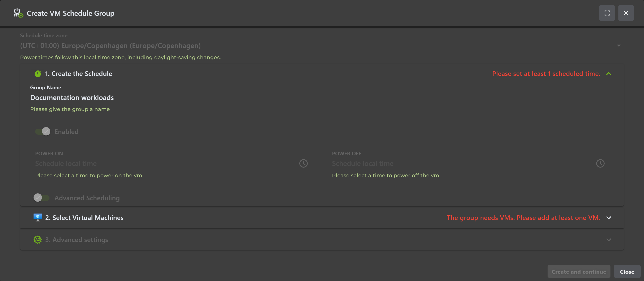Click the Power On schedule local time field
The image size is (644, 281).
pos(174,164)
